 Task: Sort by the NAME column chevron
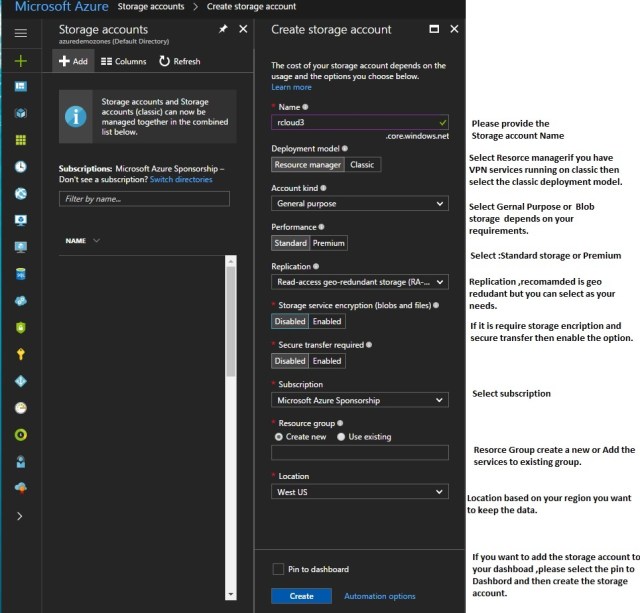96,240
